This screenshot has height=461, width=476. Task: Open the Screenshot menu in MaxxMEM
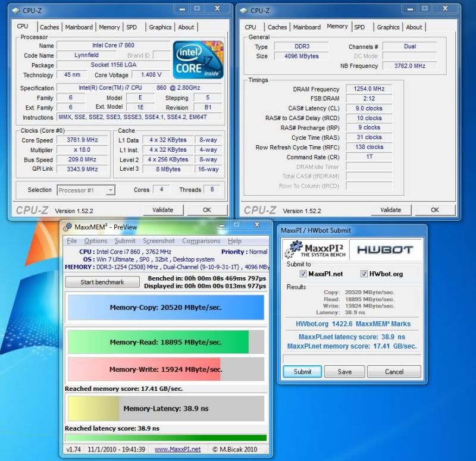pyautogui.click(x=158, y=241)
